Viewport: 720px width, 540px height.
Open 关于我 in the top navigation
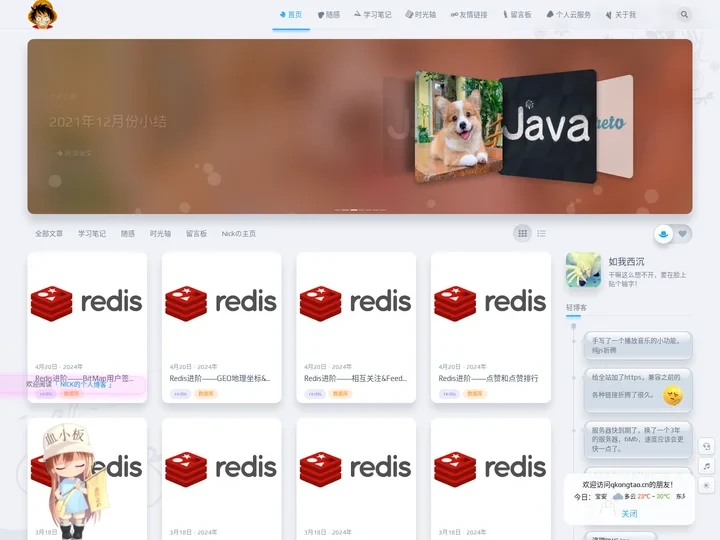click(620, 15)
